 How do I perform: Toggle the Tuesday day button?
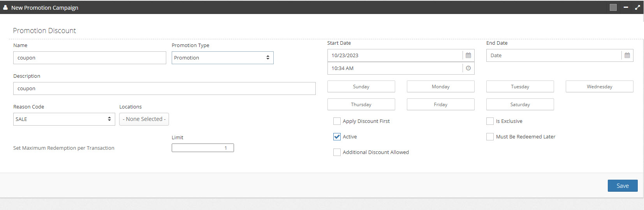click(520, 87)
